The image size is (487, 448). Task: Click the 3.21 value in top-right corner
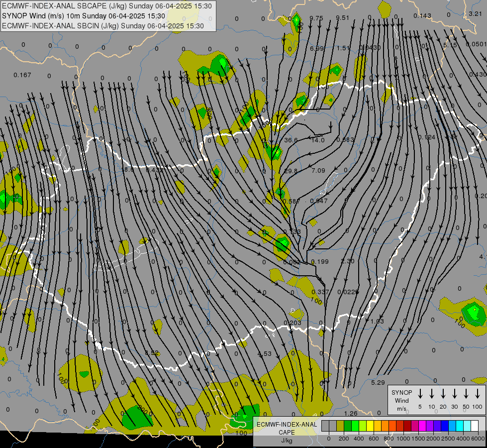(x=475, y=13)
